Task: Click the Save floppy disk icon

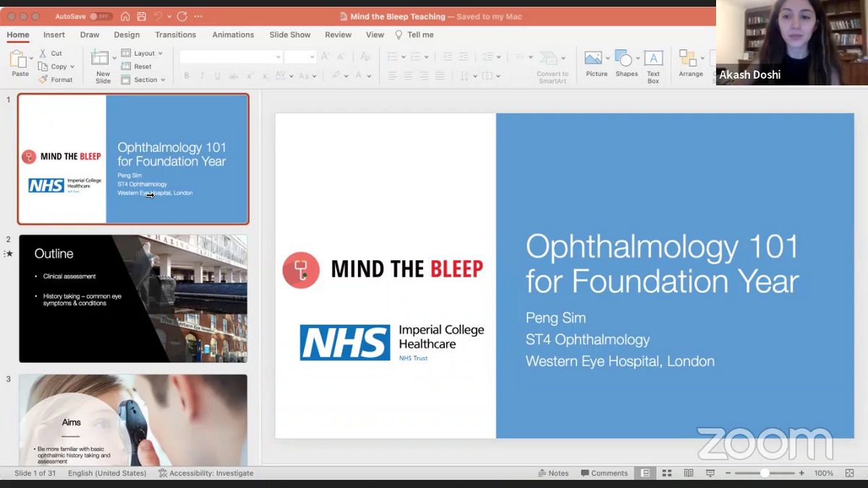Action: (141, 16)
